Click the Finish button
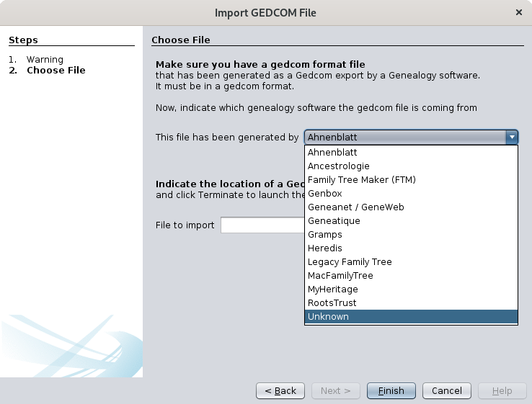Screen dimensions: 532x404 391,391
